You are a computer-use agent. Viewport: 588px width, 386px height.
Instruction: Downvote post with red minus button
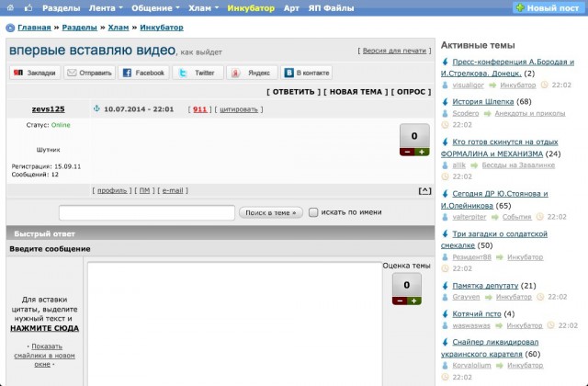click(407, 152)
